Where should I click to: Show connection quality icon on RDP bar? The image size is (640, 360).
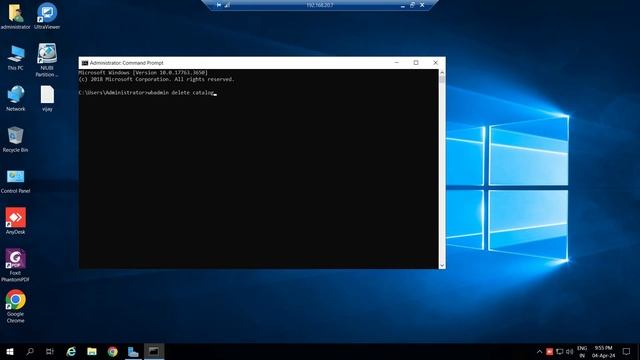pyautogui.click(x=227, y=5)
